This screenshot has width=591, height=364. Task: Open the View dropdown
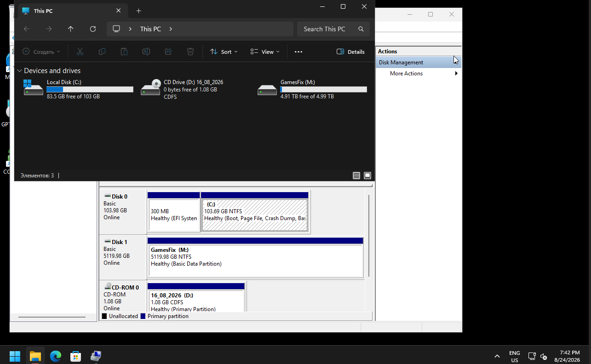[x=265, y=52]
